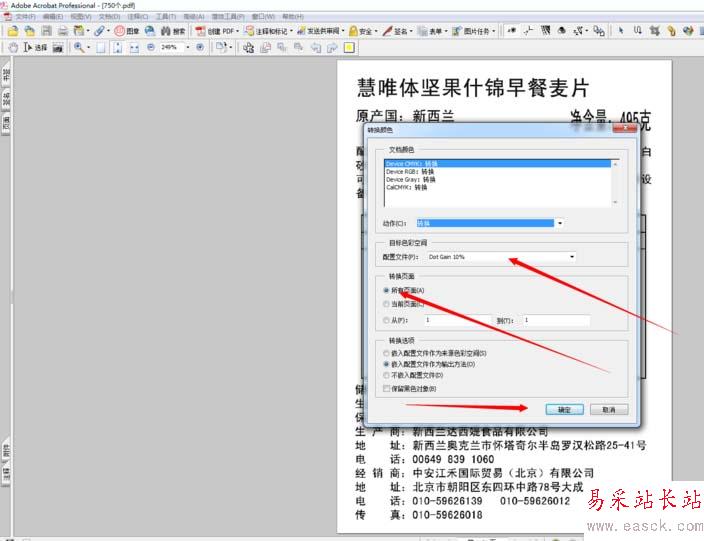
Task: Expand the zoom tool dropdown arrow
Action: [x=88, y=47]
